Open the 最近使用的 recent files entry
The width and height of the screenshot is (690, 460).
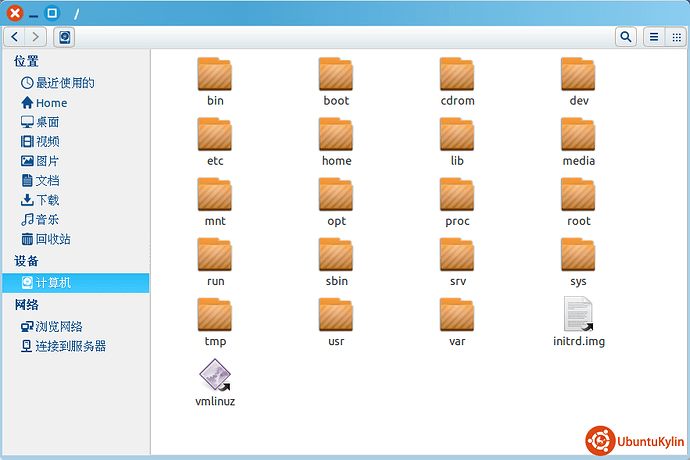(64, 83)
